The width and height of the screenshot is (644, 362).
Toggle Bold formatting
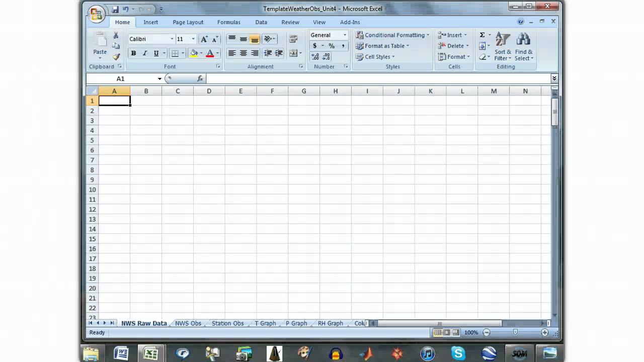tap(133, 53)
